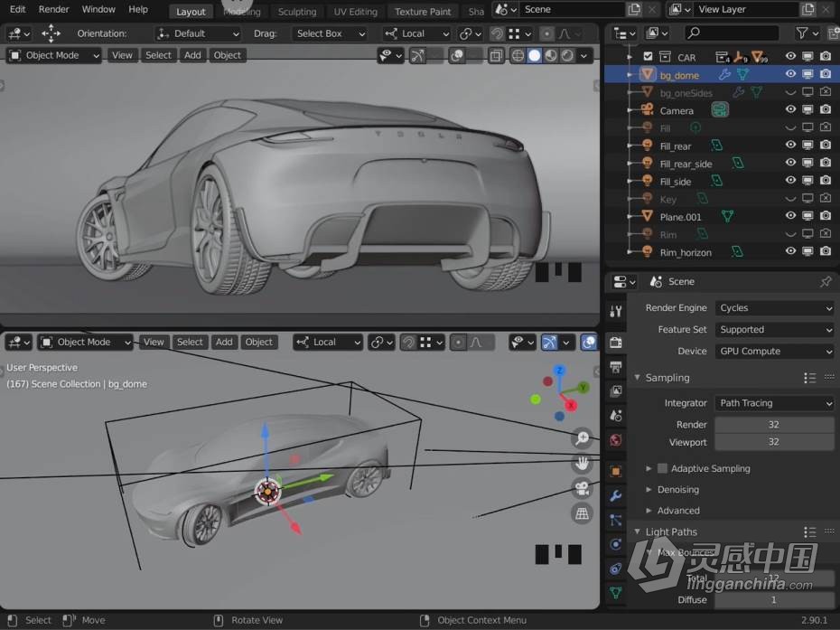The height and width of the screenshot is (630, 840).
Task: Enable the Adaptive Sampling checkbox
Action: pyautogui.click(x=663, y=468)
